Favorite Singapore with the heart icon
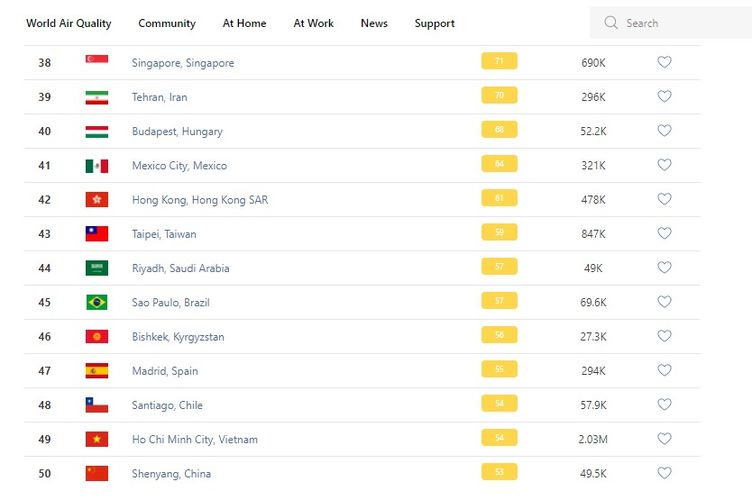752x500 pixels. coord(664,62)
